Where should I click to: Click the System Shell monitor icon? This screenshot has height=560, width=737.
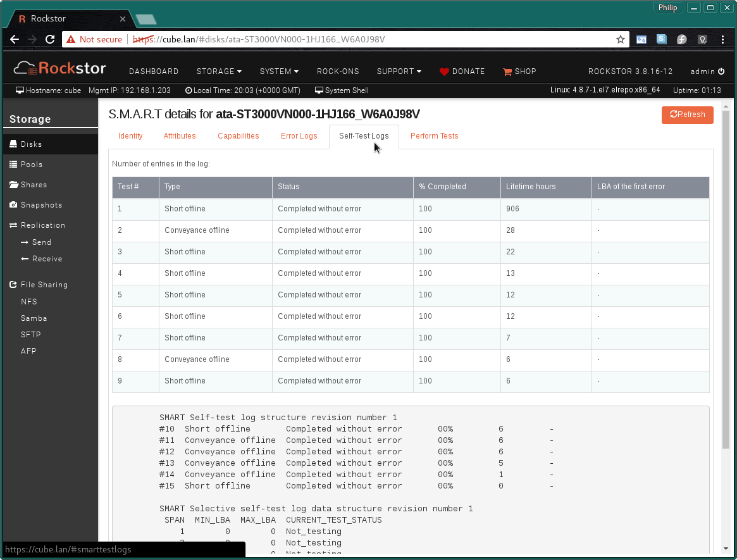point(319,90)
